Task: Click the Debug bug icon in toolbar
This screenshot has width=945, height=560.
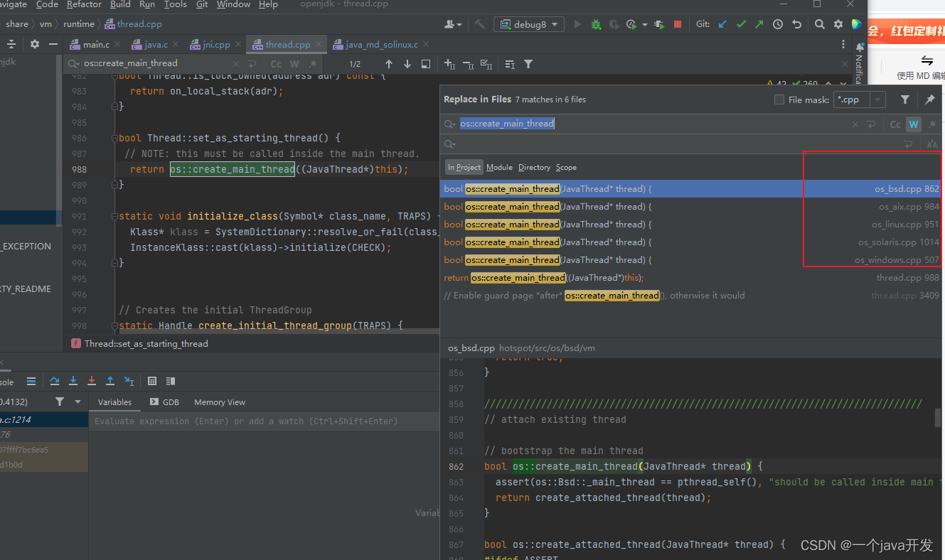Action: click(596, 24)
